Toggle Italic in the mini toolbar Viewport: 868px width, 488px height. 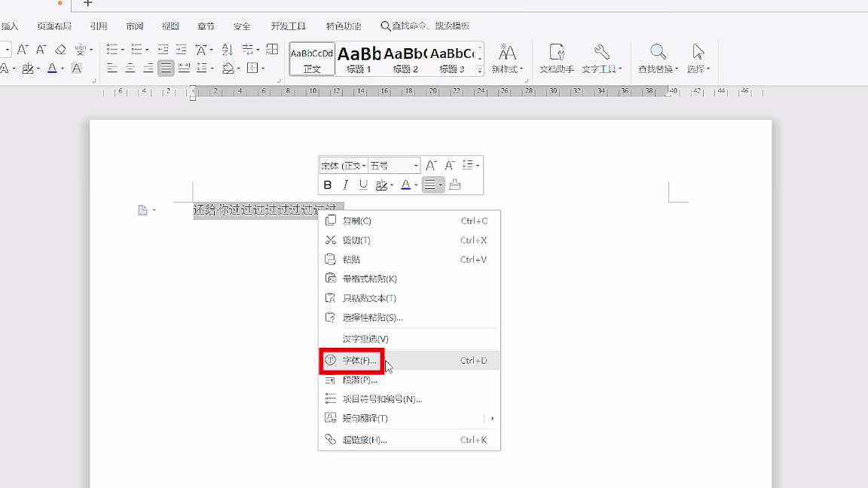(345, 185)
